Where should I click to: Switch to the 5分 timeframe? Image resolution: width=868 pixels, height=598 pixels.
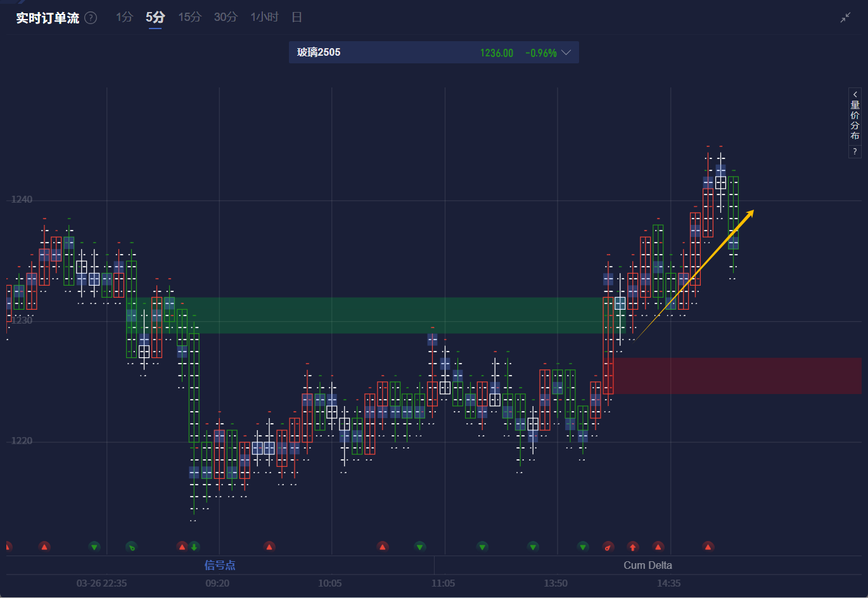click(155, 17)
